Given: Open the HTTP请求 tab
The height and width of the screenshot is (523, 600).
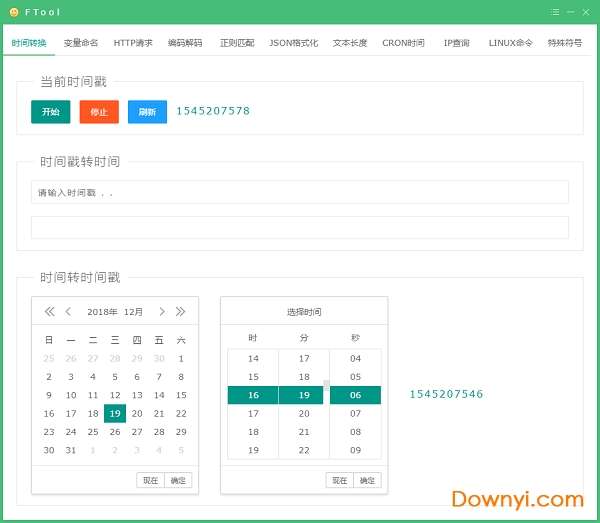Looking at the screenshot, I should coord(133,43).
